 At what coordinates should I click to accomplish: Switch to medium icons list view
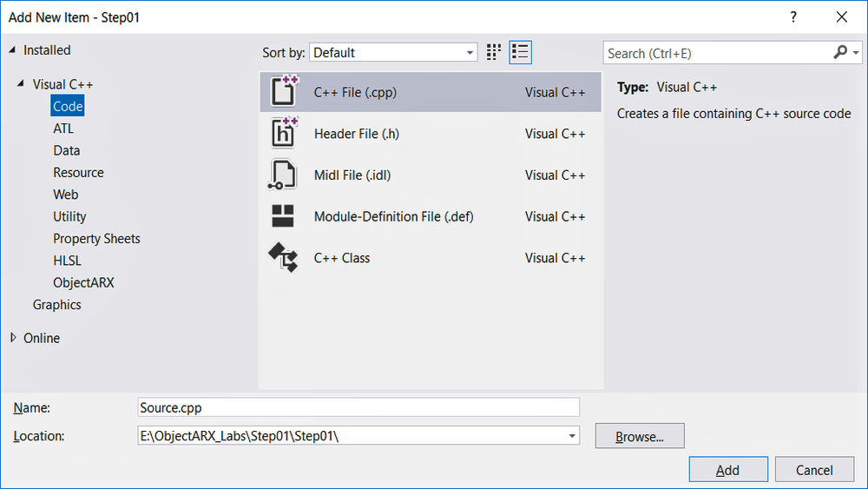click(520, 53)
